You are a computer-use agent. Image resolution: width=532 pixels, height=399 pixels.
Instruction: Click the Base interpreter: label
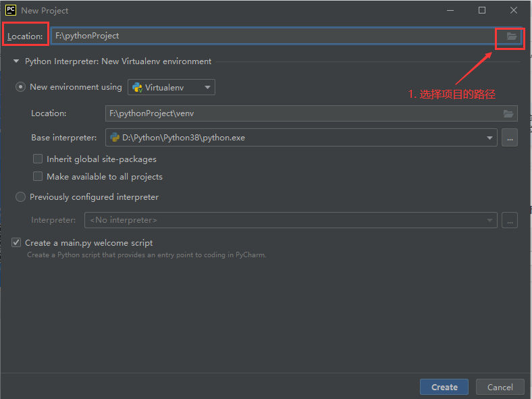click(x=63, y=138)
